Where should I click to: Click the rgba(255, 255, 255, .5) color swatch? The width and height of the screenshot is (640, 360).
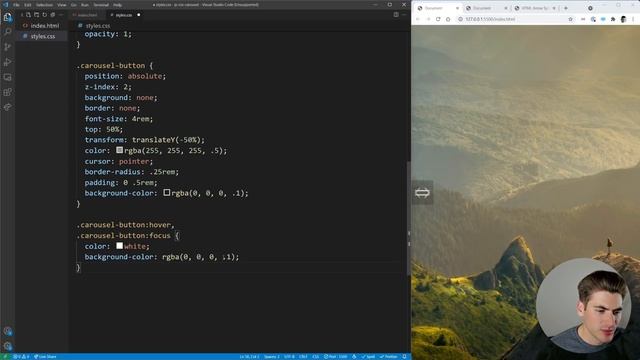[119, 150]
